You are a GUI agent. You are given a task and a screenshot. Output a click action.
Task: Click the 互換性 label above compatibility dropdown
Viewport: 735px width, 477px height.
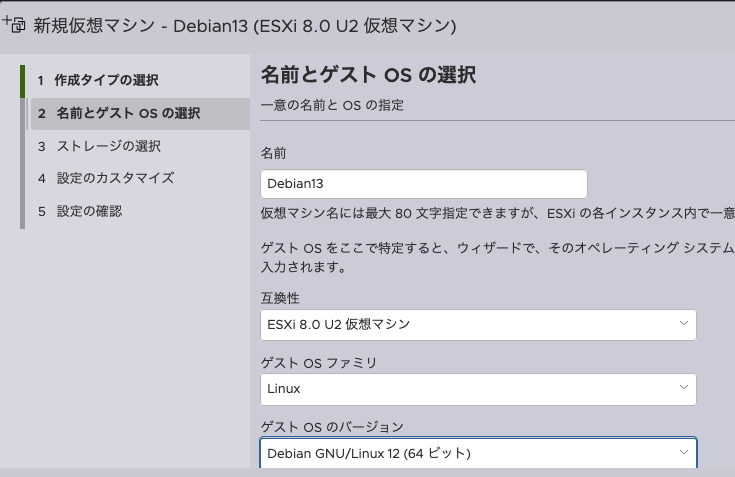(280, 298)
